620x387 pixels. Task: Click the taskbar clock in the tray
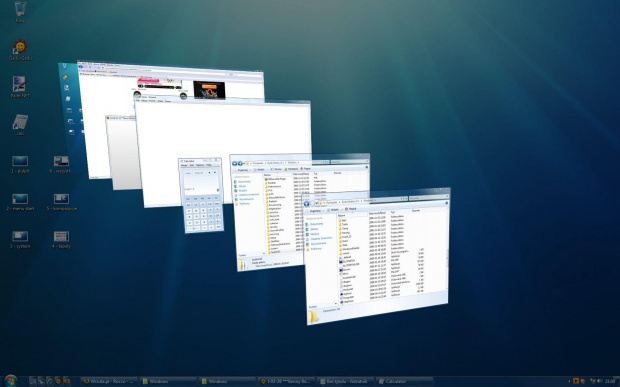point(610,381)
